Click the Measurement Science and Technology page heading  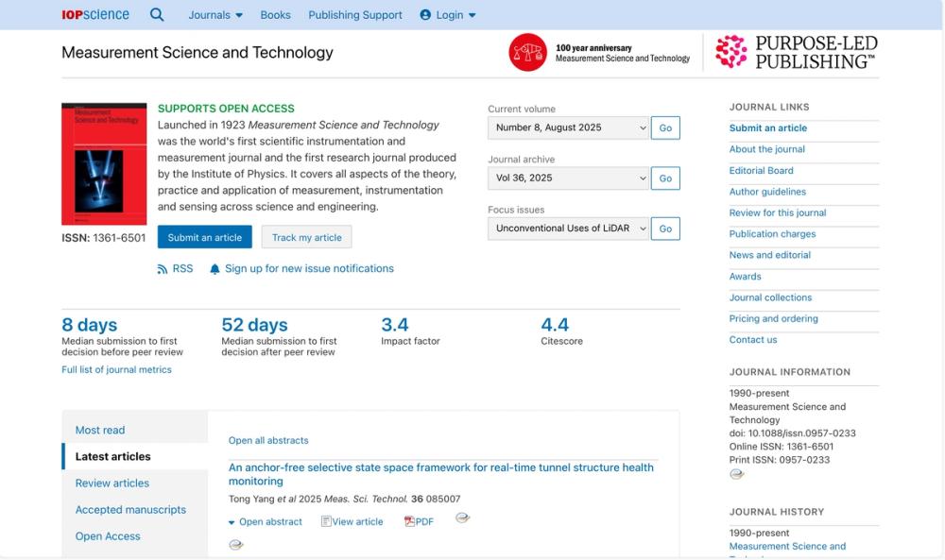click(198, 52)
